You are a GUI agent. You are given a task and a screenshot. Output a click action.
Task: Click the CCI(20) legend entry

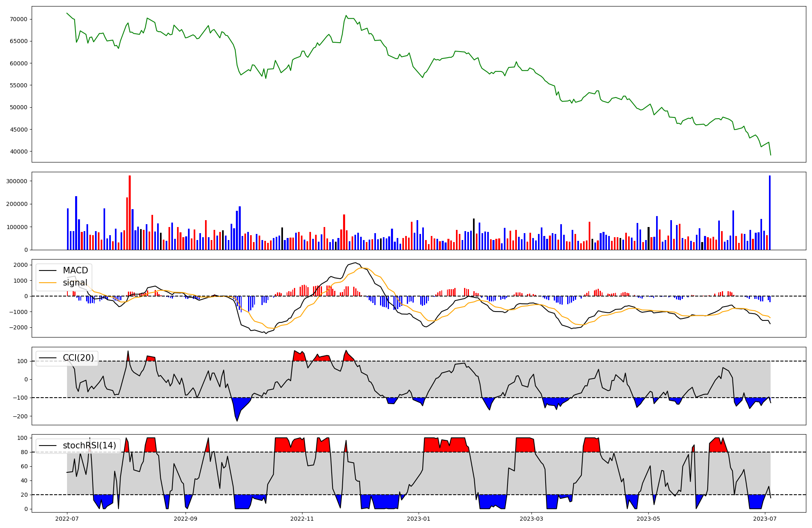tap(78, 358)
